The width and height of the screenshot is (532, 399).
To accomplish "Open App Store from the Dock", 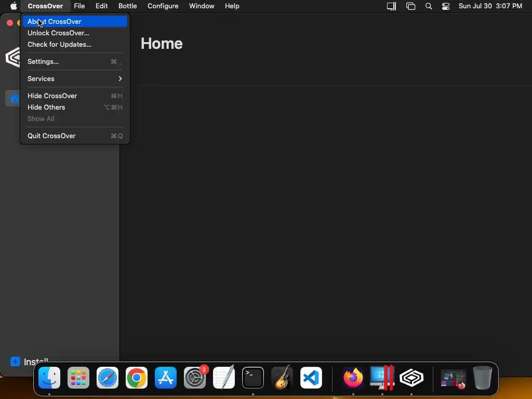I will click(x=166, y=378).
